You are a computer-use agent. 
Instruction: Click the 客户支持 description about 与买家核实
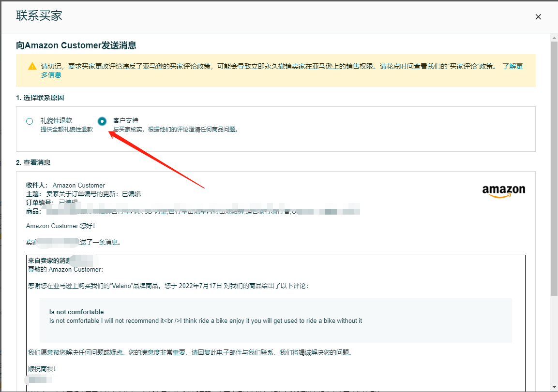176,130
